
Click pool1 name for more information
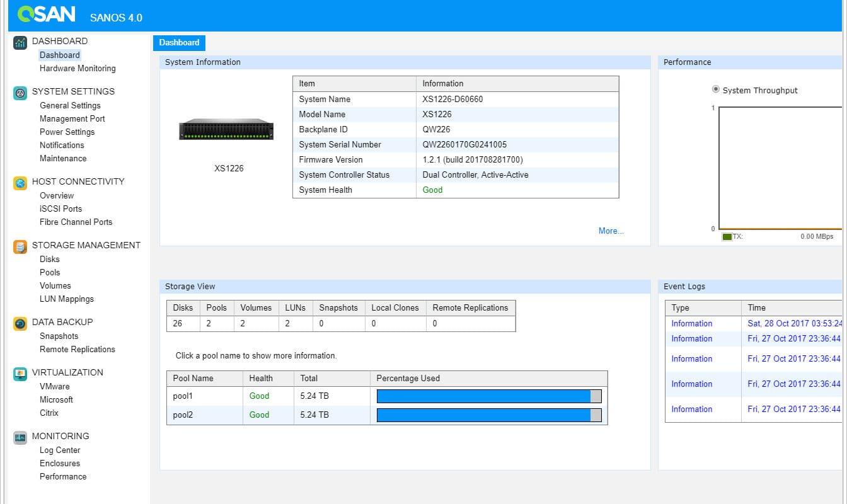[x=183, y=396]
